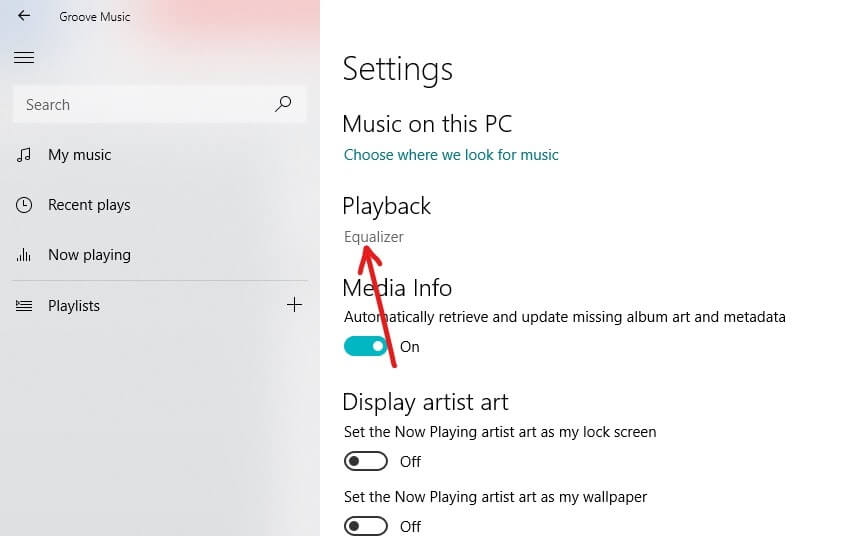
Task: Click the equalizer bars icon beside Now playing
Action: coord(24,255)
